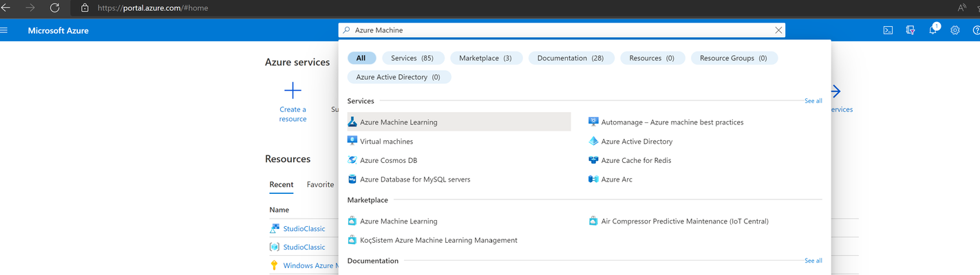The height and width of the screenshot is (275, 980).
Task: Click the search magnifier icon
Action: 347,30
